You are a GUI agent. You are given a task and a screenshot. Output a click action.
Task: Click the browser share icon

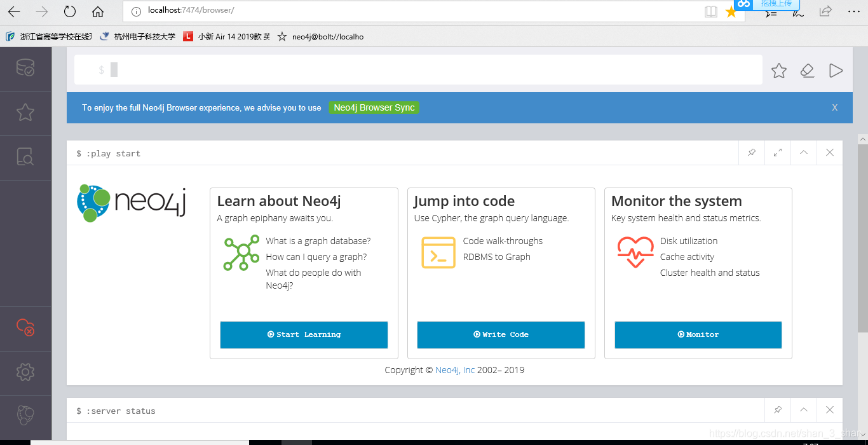pyautogui.click(x=825, y=11)
